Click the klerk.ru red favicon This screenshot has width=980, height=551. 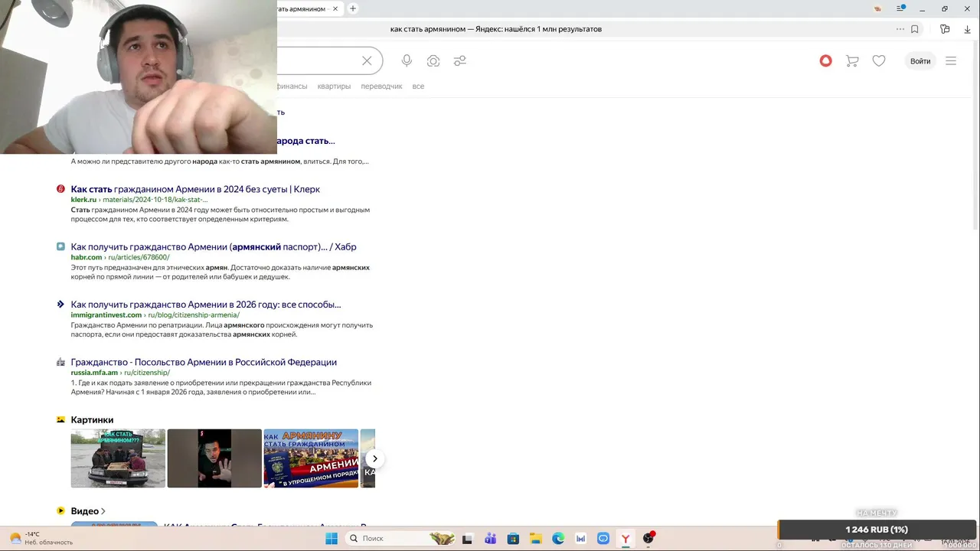[x=60, y=189]
